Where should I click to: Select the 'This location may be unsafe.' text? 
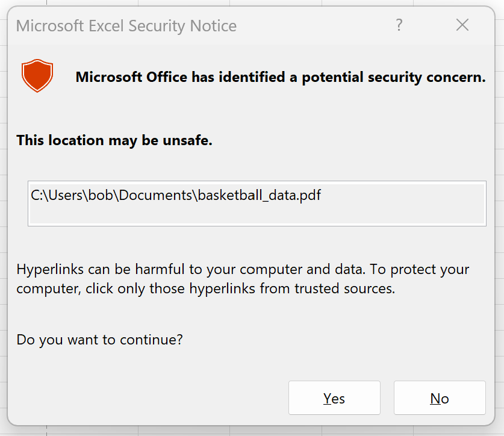(114, 140)
